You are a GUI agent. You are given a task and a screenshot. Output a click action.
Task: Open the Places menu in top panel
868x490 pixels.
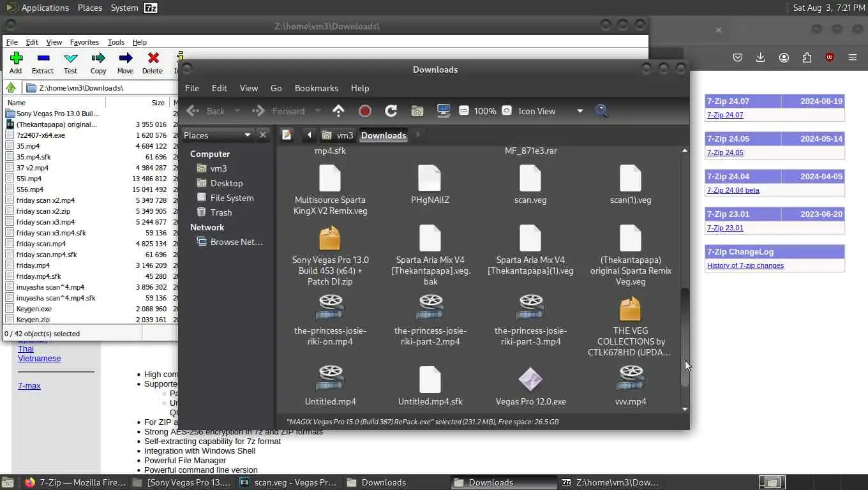89,8
